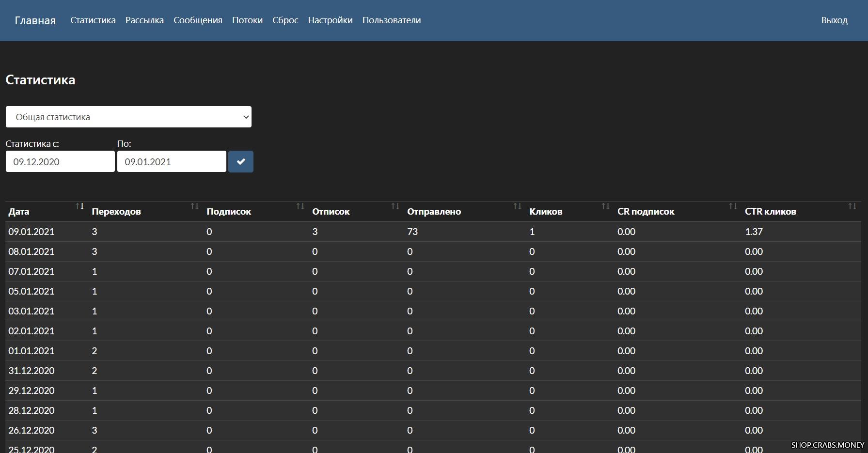Viewport: 868px width, 453px height.
Task: Click the По end date field
Action: (x=172, y=162)
